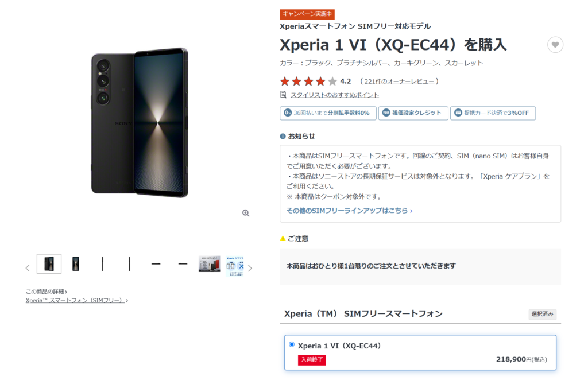Show next thumbnails with right arrow
Image resolution: width=588 pixels, height=384 pixels.
250,268
